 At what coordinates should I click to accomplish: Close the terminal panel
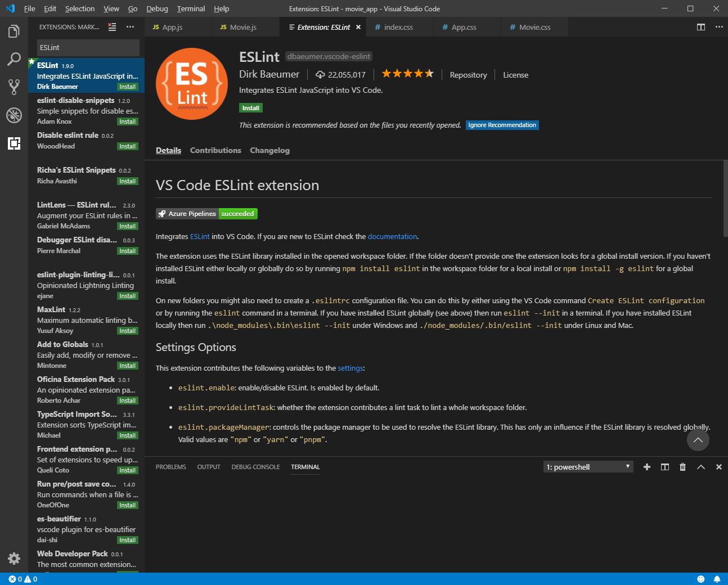click(x=719, y=467)
